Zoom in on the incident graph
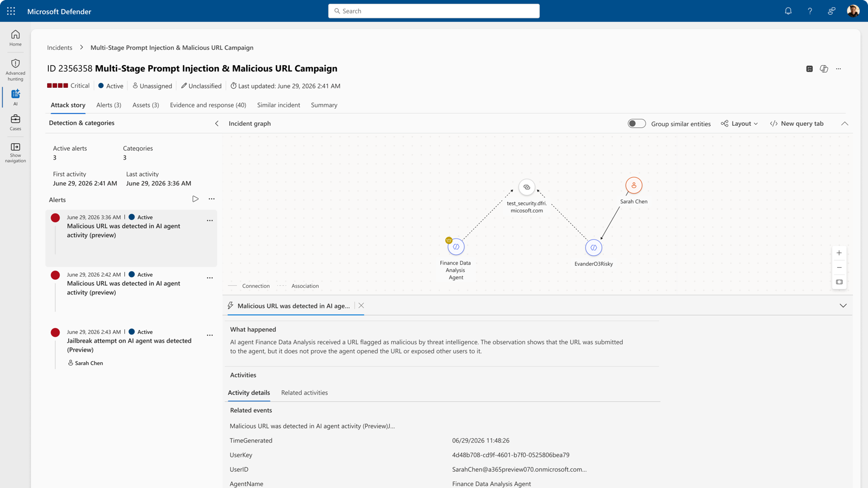 (839, 253)
